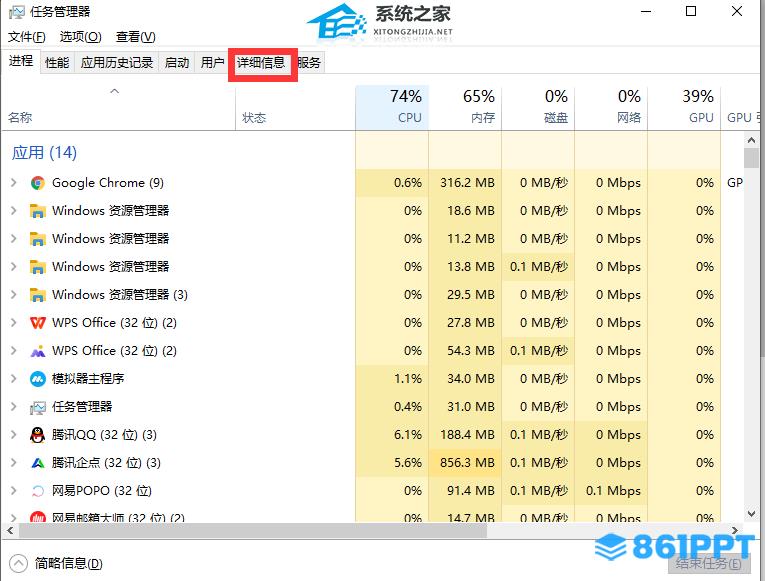Select the 0.1 Mbps network cell
765x581 pixels.
[611, 490]
